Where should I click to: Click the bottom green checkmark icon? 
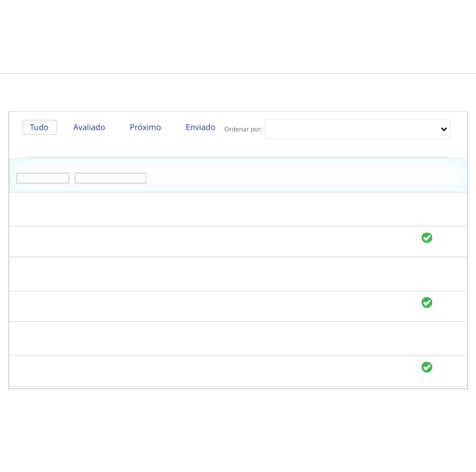[x=426, y=367]
